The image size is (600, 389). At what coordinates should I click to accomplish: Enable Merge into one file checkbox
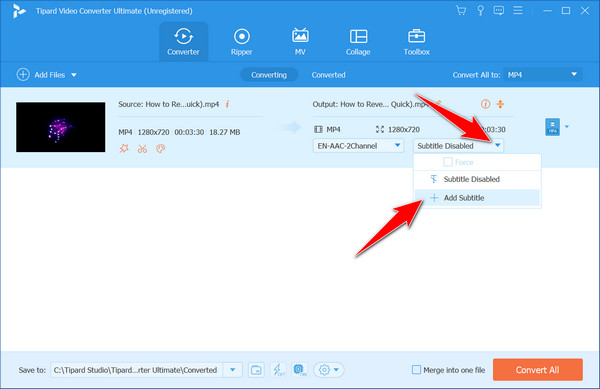(416, 370)
